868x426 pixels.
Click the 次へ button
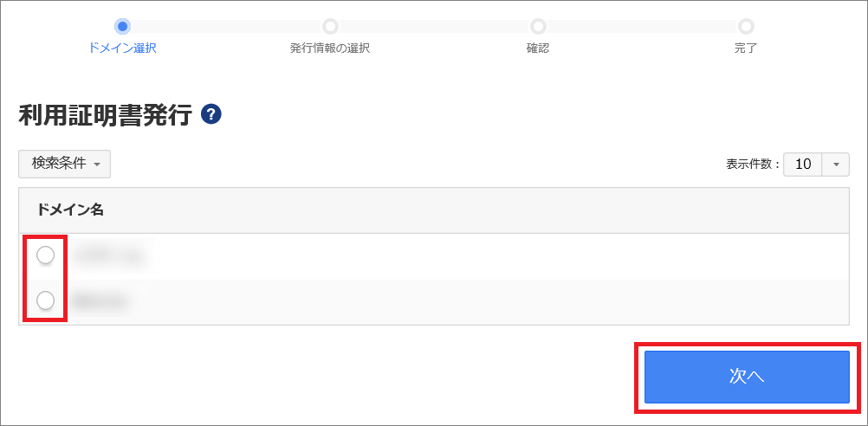coord(747,377)
